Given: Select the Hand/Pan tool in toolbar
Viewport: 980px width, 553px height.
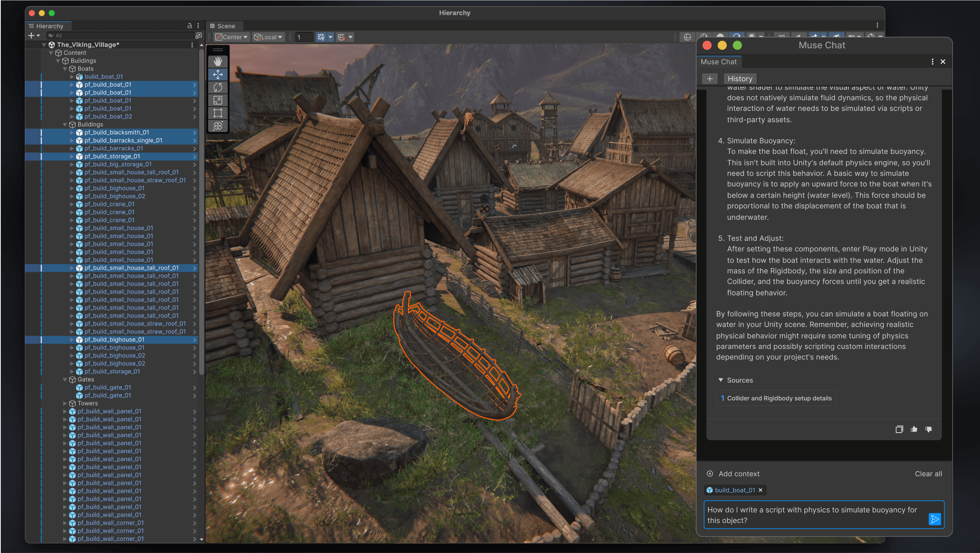Looking at the screenshot, I should pyautogui.click(x=219, y=60).
